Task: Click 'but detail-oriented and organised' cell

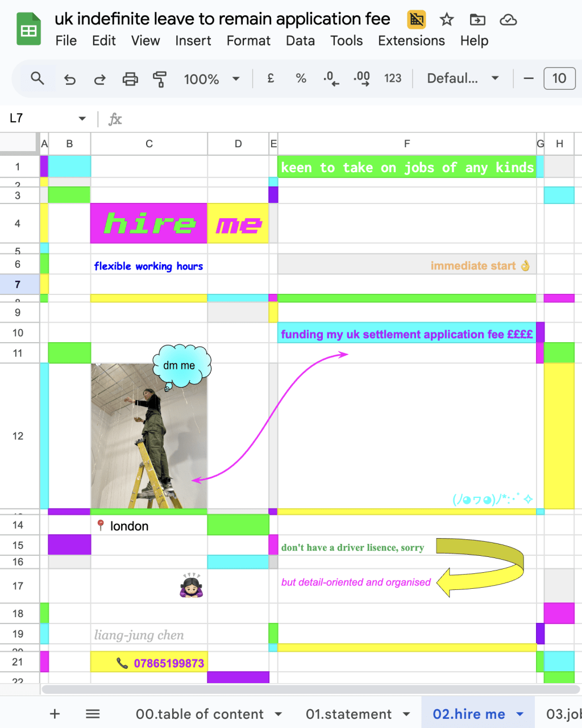Action: [x=407, y=586]
